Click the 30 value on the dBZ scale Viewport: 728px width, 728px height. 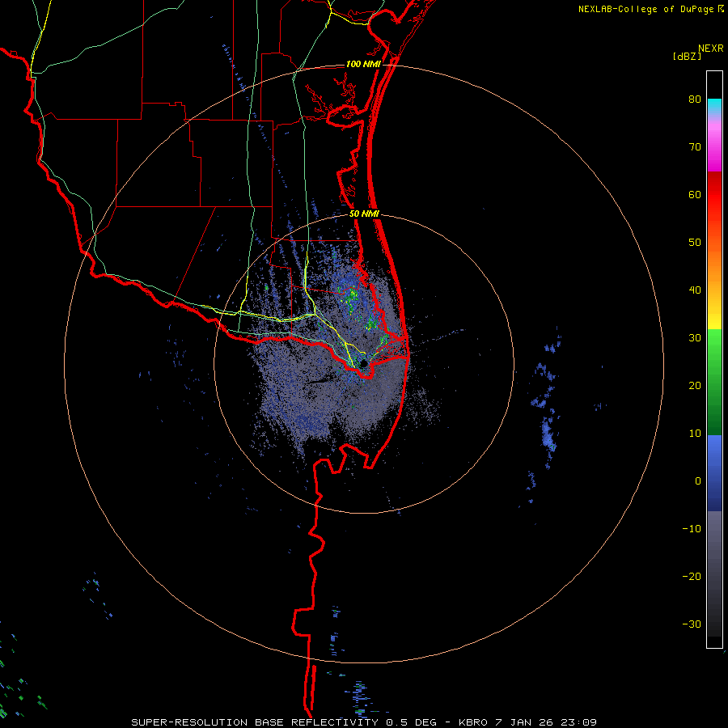695,338
